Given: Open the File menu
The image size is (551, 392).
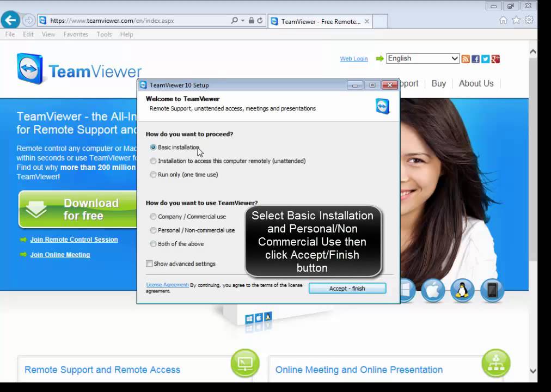Looking at the screenshot, I should click(x=10, y=34).
